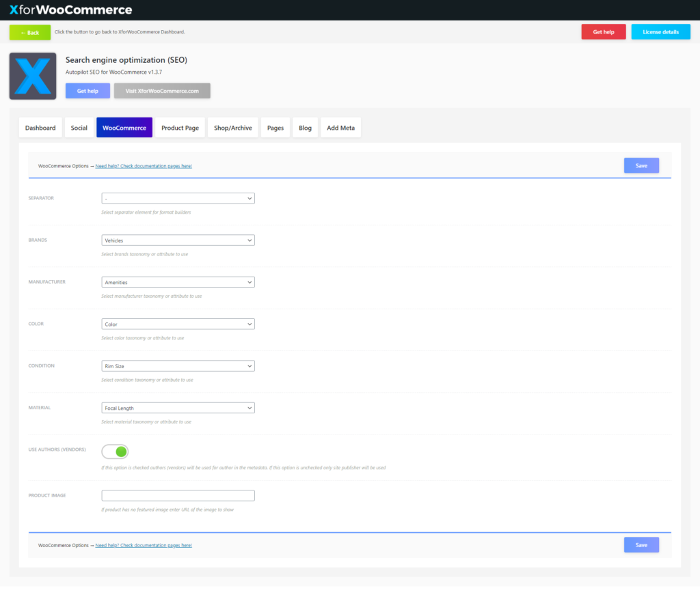The image size is (700, 610).
Task: Open the Color taxonomy dropdown
Action: click(178, 324)
